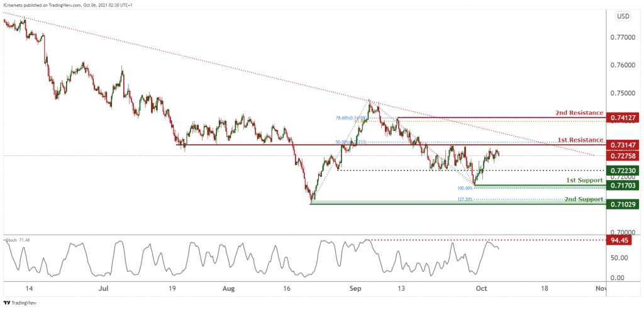This screenshot has width=644, height=309.
Task: Click the 94.45 stochastic level tag
Action: (618, 240)
